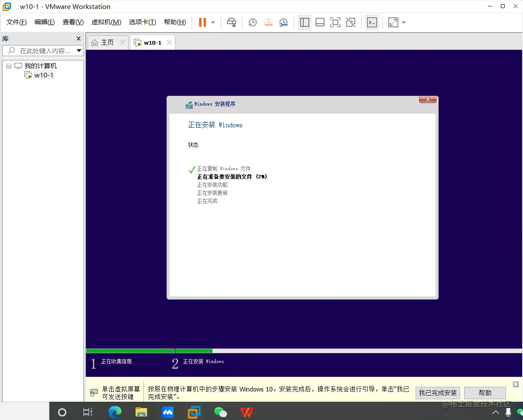Select the w10-1 VM in library tree
The width and height of the screenshot is (523, 420).
point(43,75)
